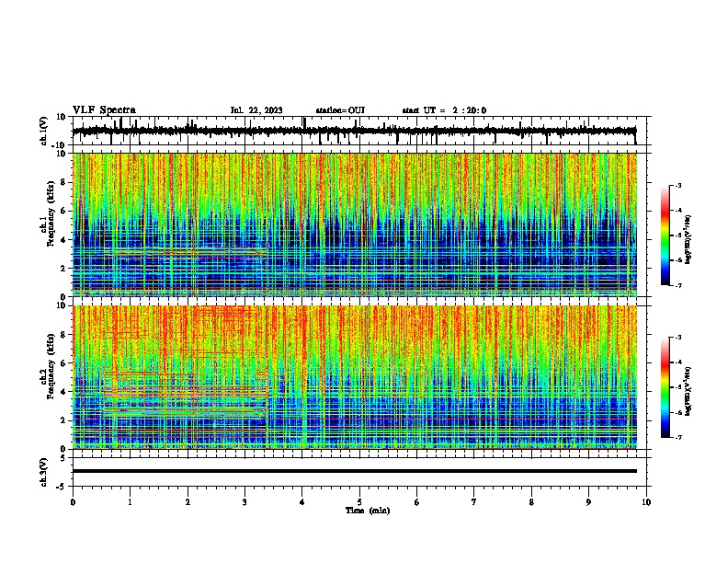Click the time axis tick label "0"

click(73, 502)
